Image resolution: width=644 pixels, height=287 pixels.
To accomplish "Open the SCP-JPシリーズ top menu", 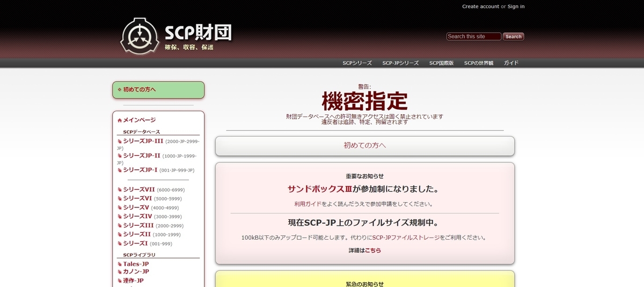I will pos(400,63).
